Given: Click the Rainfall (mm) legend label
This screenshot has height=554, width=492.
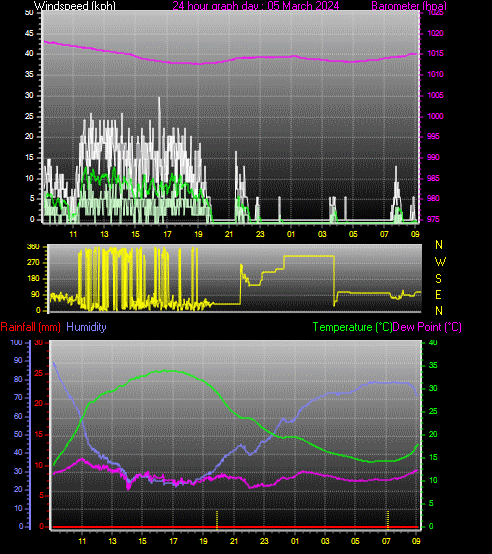Looking at the screenshot, I should click(x=30, y=327).
